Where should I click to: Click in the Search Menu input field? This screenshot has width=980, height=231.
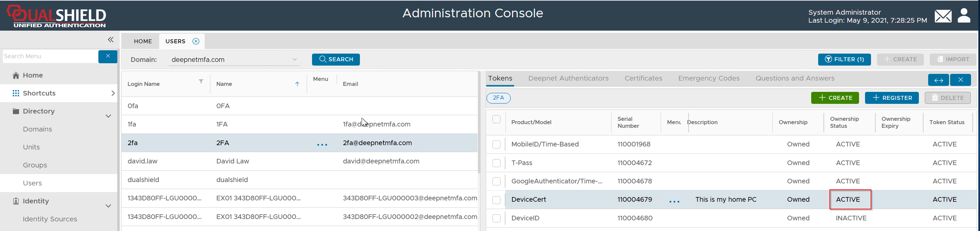coord(50,56)
